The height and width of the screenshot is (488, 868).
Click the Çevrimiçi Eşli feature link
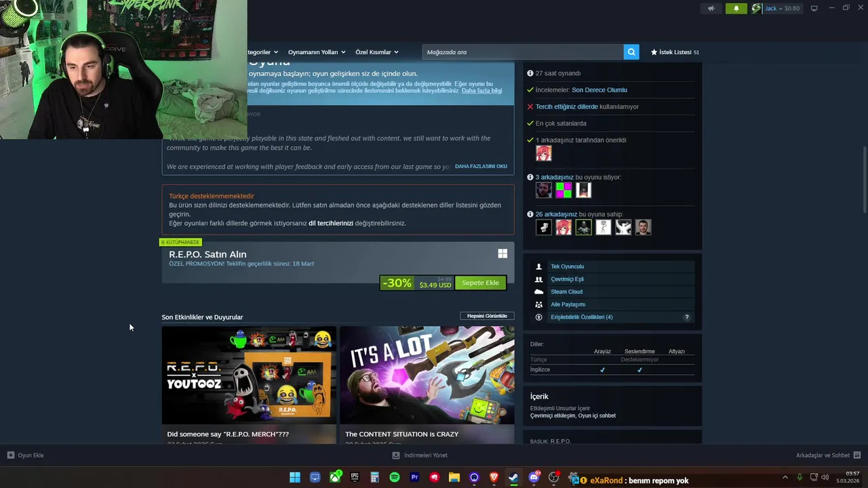click(x=567, y=279)
